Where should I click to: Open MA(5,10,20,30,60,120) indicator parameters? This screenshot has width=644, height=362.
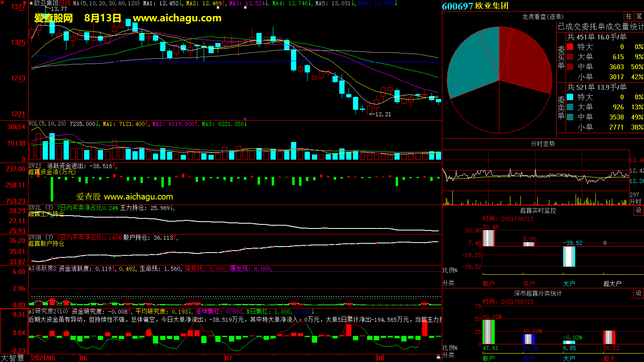[x=106, y=3]
